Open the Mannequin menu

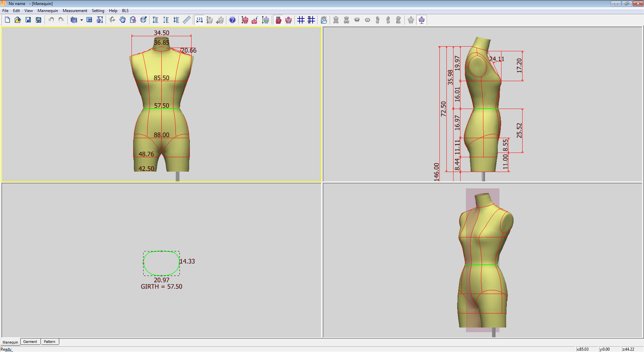48,11
